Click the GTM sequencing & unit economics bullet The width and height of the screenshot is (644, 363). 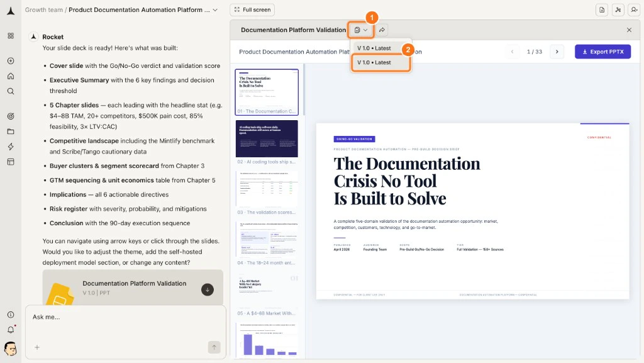point(132,181)
